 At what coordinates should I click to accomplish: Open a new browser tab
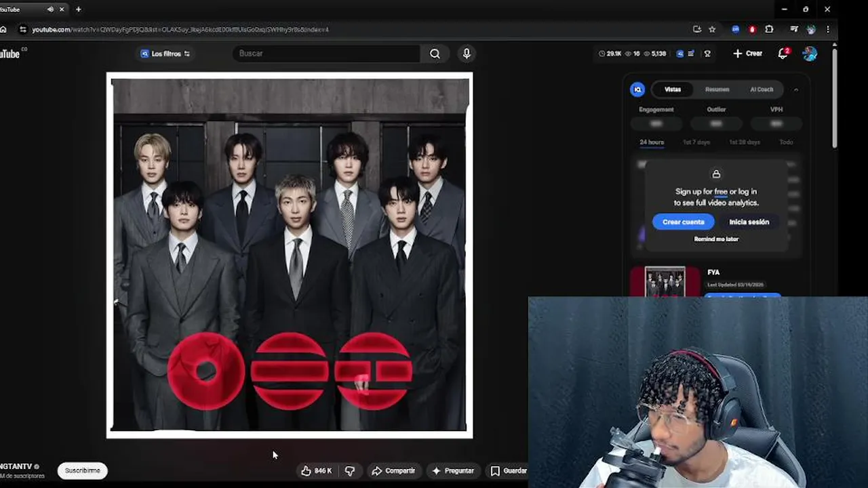[x=79, y=9]
